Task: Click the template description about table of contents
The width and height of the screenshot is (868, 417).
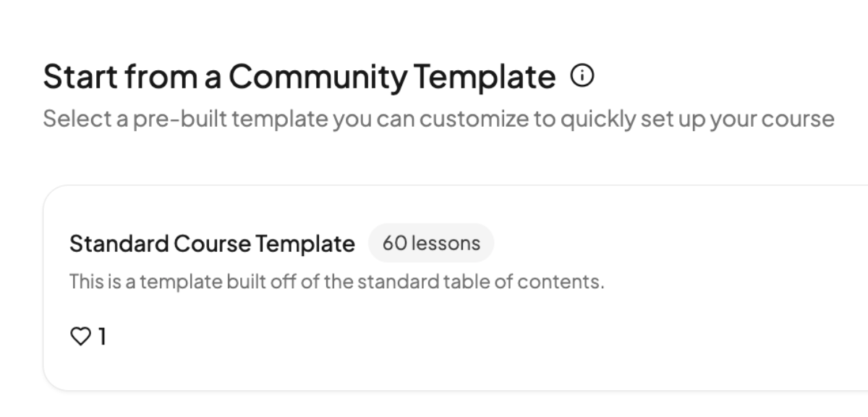Action: coord(336,282)
